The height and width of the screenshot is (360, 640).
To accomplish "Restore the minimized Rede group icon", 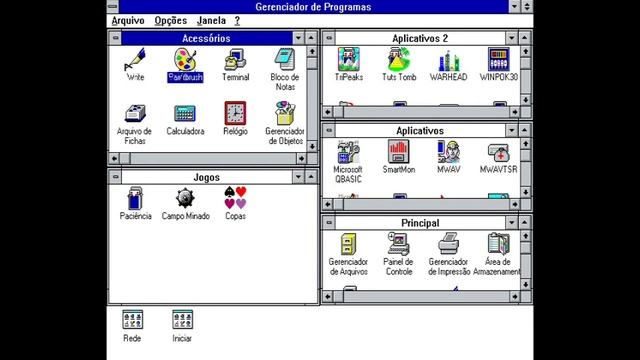I will pyautogui.click(x=133, y=320).
